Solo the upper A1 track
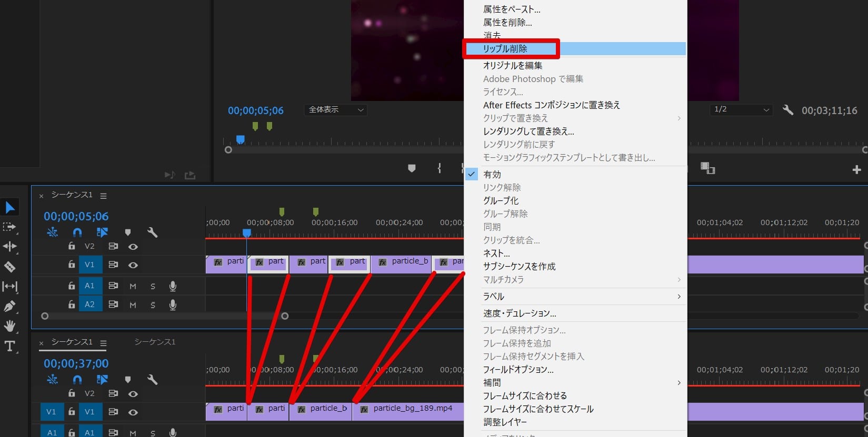 [153, 286]
